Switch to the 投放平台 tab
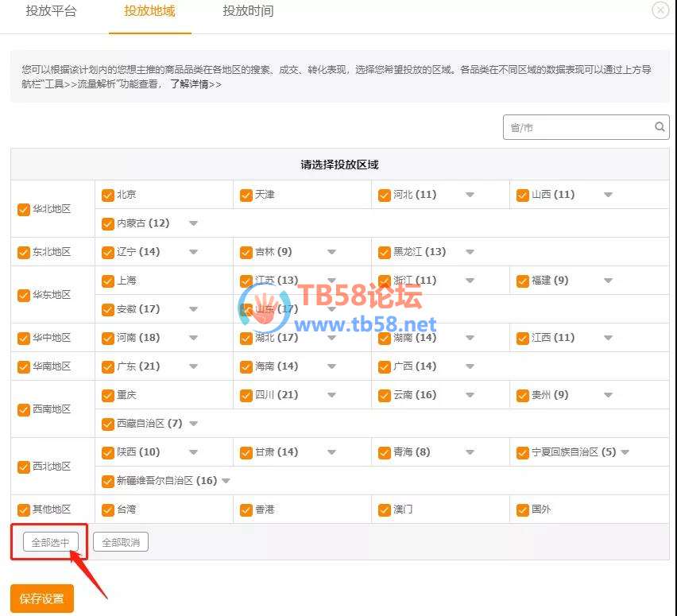The image size is (677, 616). click(51, 11)
